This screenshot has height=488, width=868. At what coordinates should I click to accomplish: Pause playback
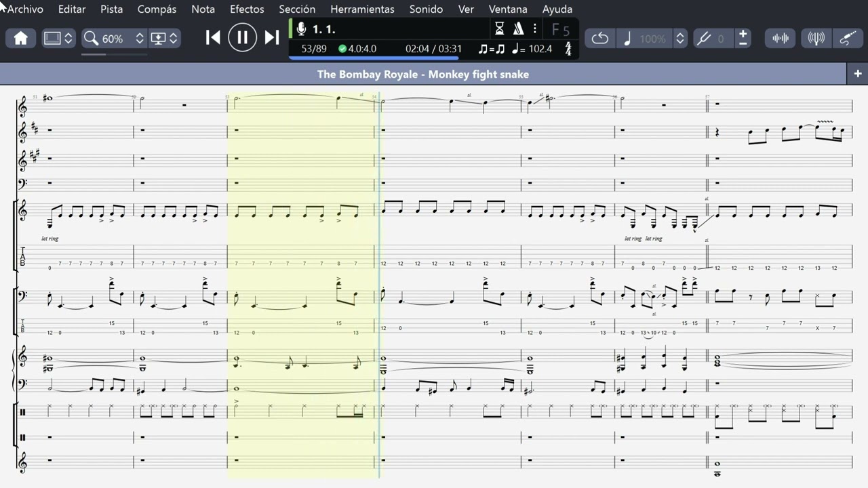242,38
